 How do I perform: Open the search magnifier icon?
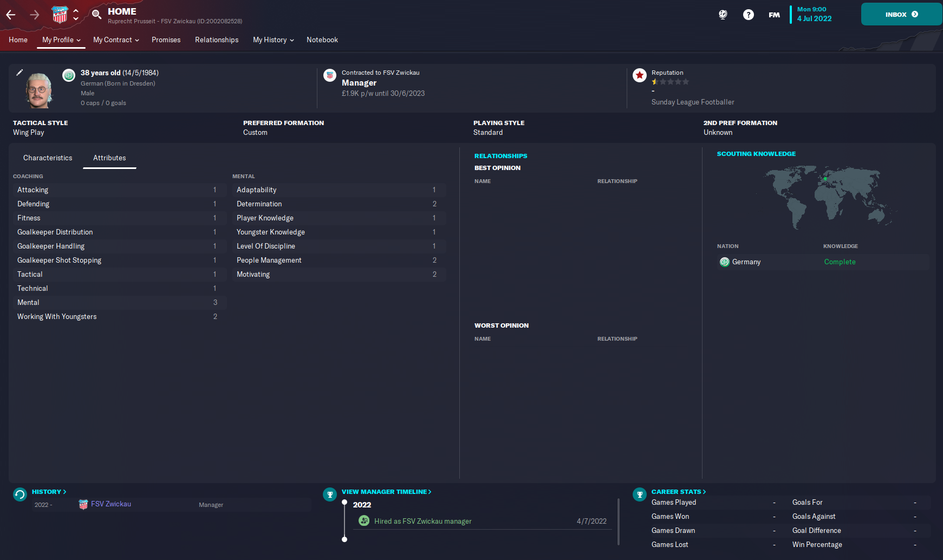(96, 15)
